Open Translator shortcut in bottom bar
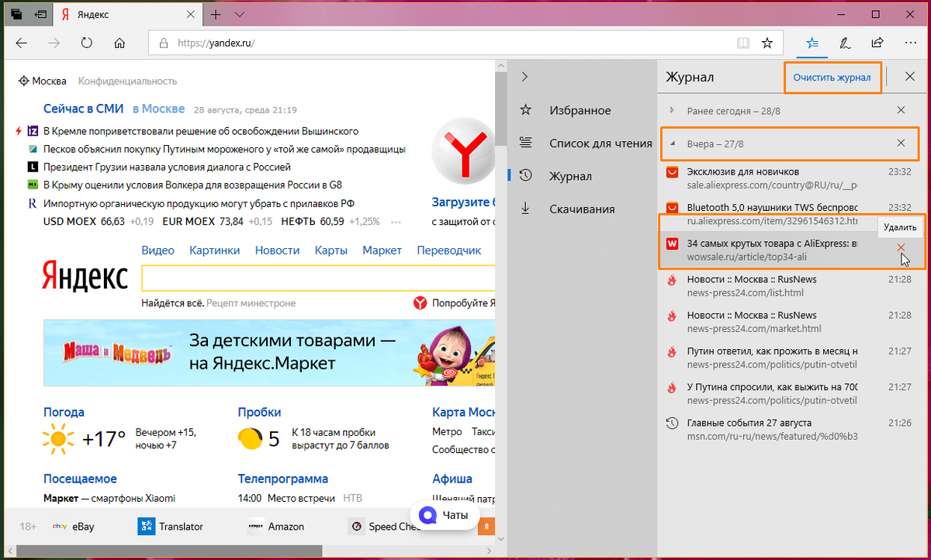The height and width of the screenshot is (560, 931). pos(171,527)
